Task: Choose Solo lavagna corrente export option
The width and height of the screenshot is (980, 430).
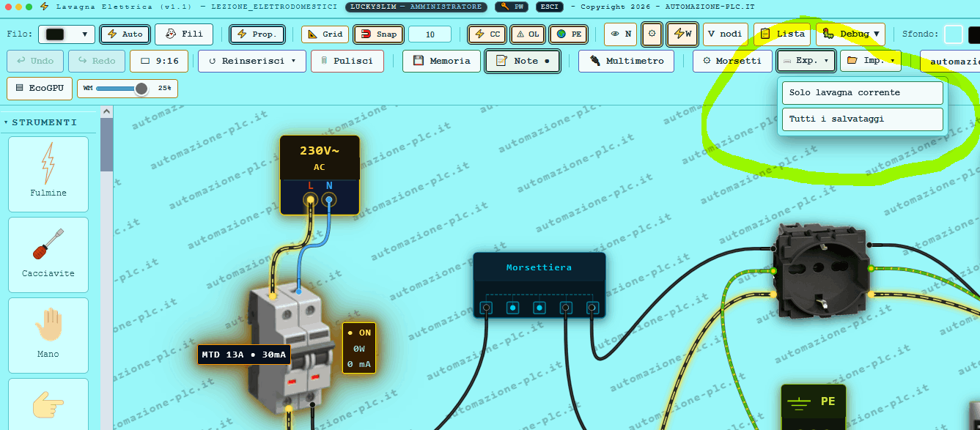Action: [x=863, y=93]
